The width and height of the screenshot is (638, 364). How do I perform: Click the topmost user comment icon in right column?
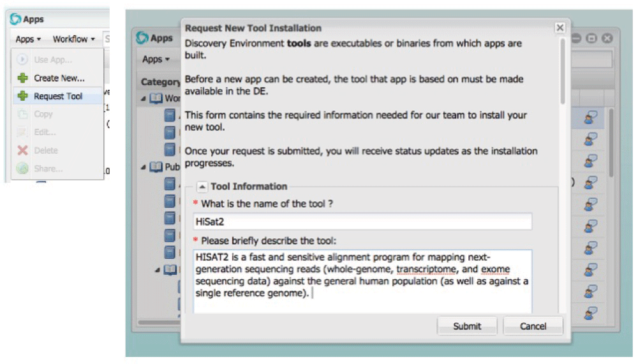(591, 117)
